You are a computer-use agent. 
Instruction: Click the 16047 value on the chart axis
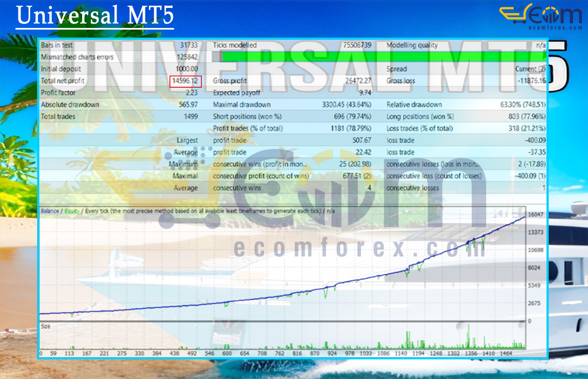point(536,214)
